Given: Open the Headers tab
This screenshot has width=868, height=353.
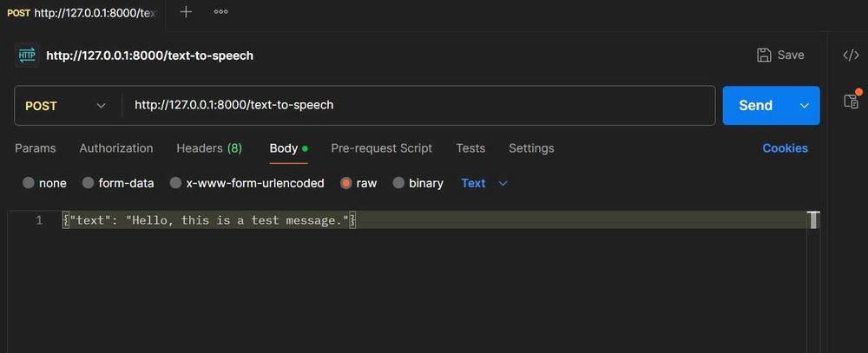Looking at the screenshot, I should pyautogui.click(x=209, y=148).
